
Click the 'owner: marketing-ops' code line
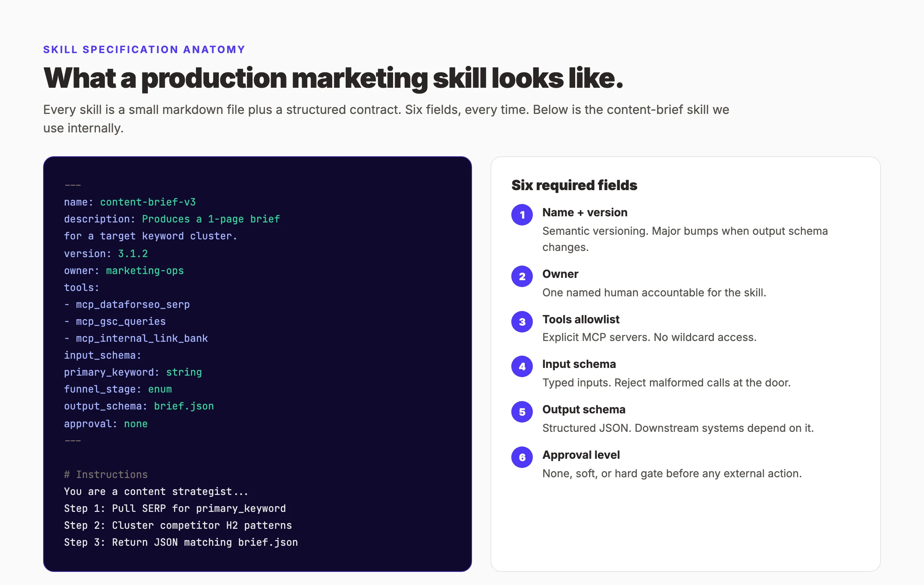click(124, 271)
